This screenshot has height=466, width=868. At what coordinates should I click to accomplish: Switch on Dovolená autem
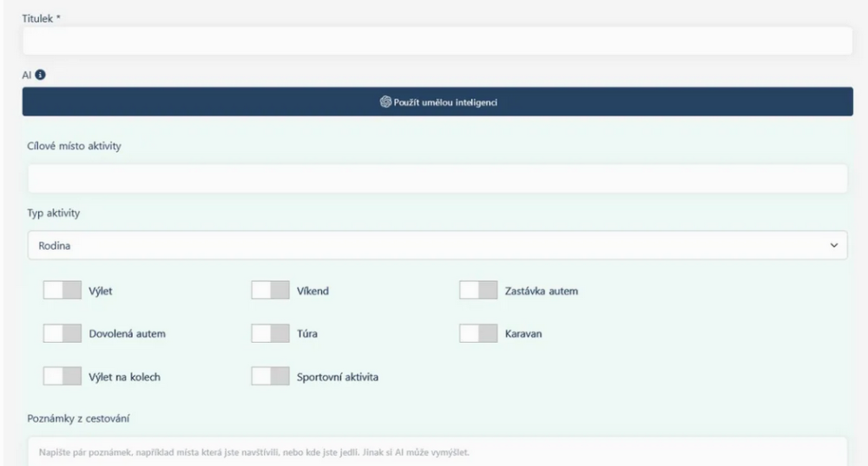tap(68, 333)
